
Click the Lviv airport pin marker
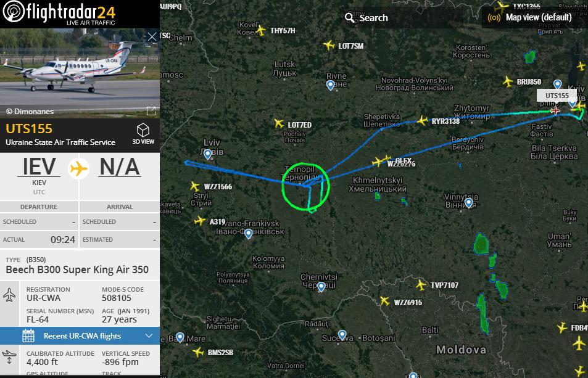pos(208,154)
